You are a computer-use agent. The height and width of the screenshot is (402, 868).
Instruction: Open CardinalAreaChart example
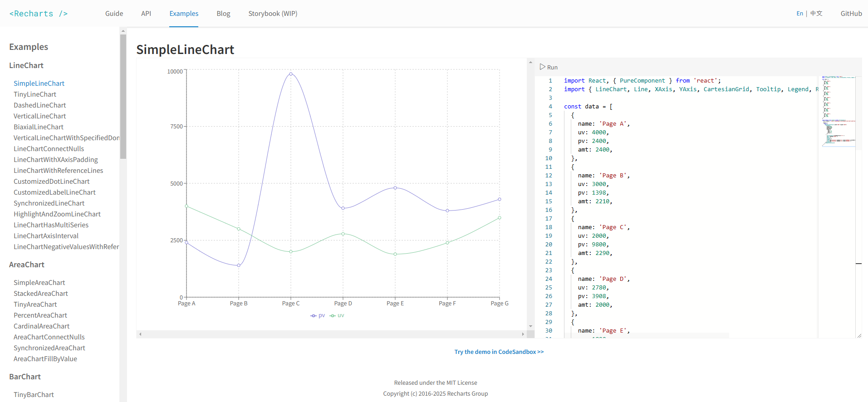click(42, 326)
